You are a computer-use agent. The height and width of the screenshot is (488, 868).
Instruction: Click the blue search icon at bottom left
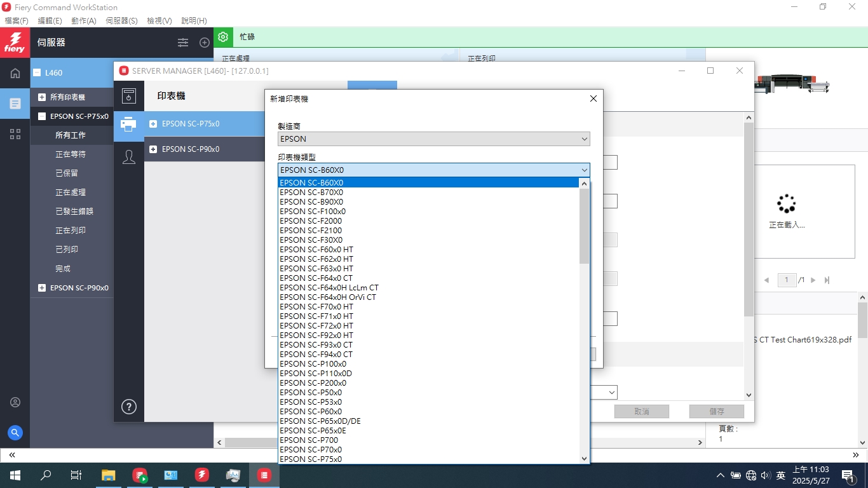click(15, 433)
